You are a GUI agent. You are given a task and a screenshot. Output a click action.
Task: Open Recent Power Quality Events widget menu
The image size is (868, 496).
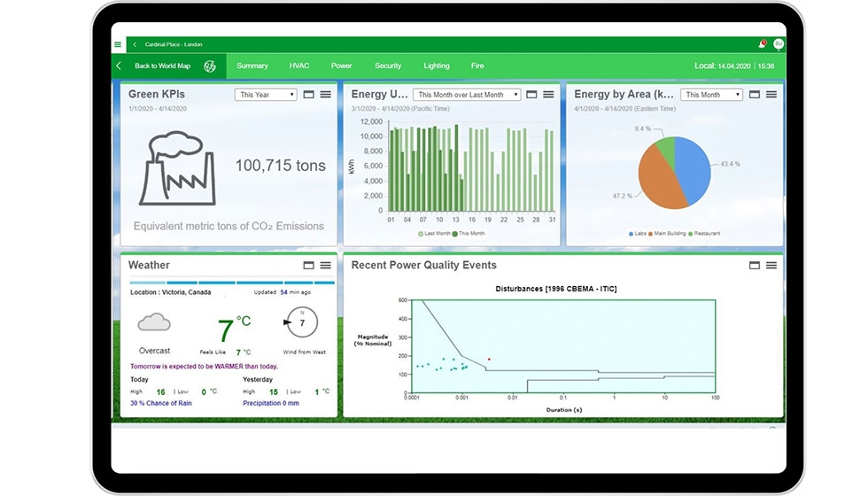771,265
